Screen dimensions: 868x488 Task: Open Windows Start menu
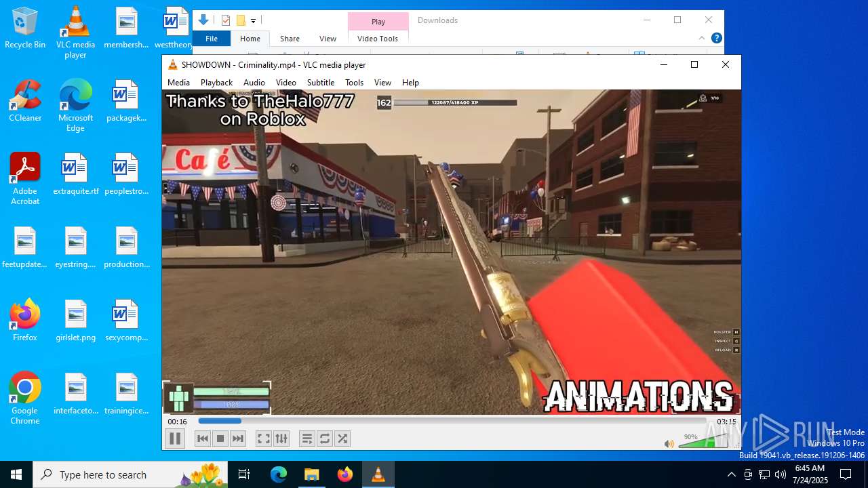(16, 474)
